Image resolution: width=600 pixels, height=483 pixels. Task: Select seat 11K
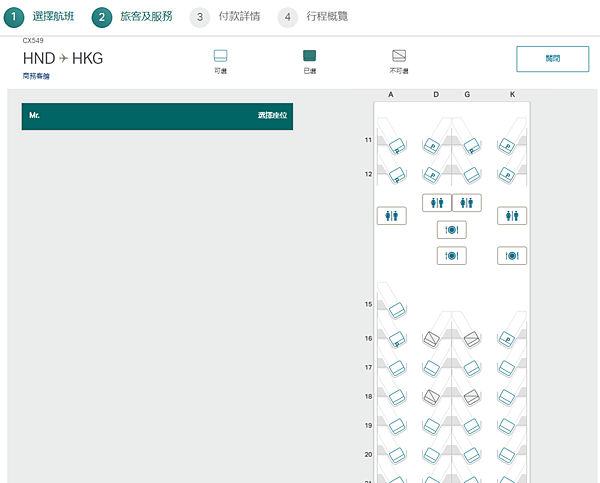point(506,146)
